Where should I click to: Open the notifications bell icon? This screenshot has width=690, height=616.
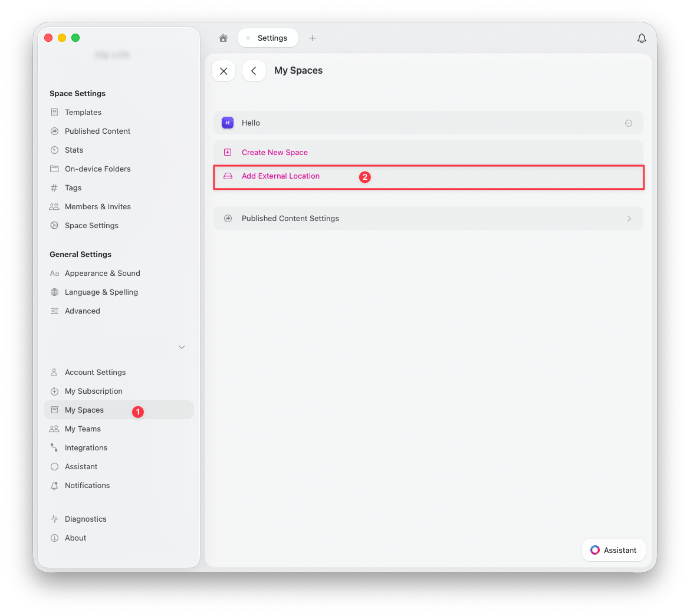point(642,38)
